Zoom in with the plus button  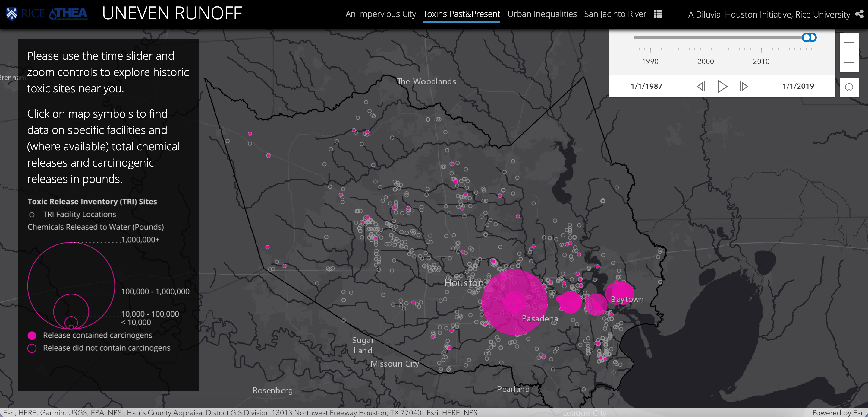(x=849, y=43)
